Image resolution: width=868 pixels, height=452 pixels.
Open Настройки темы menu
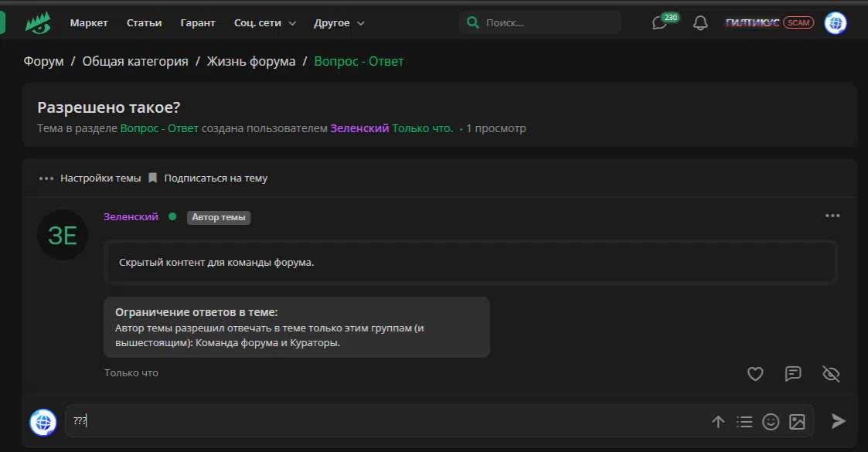[100, 178]
